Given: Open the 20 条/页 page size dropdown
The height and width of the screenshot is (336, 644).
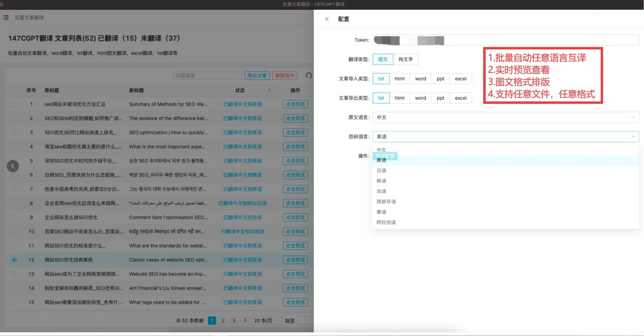Looking at the screenshot, I should [266, 320].
